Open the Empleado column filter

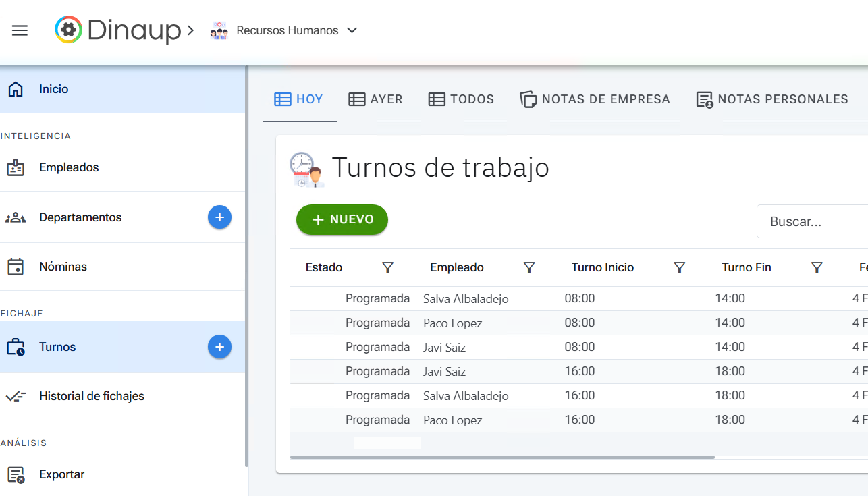529,267
